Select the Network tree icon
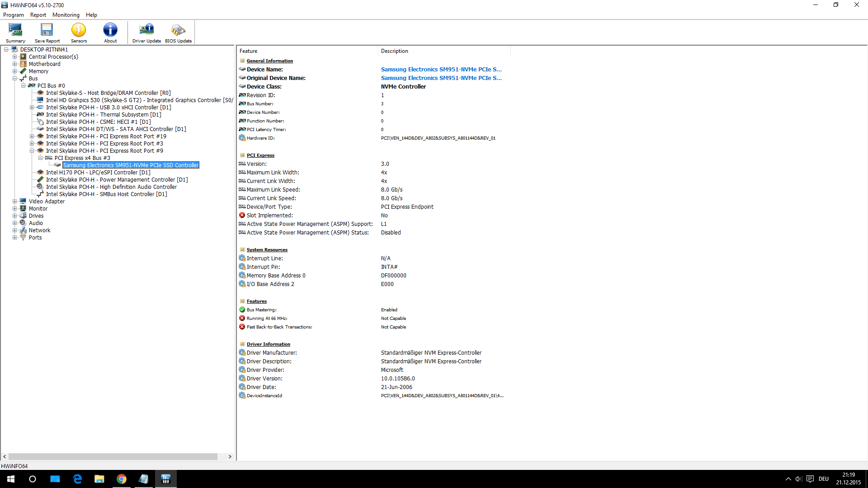 [23, 230]
